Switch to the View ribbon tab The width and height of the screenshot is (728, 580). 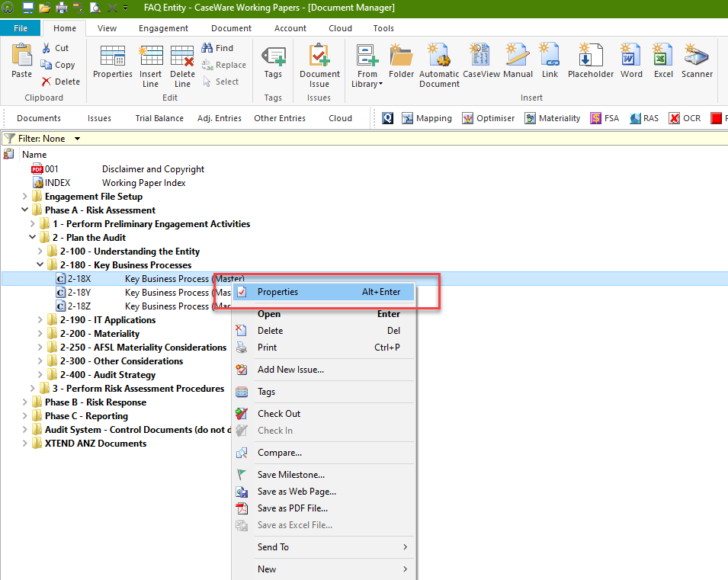(x=107, y=28)
